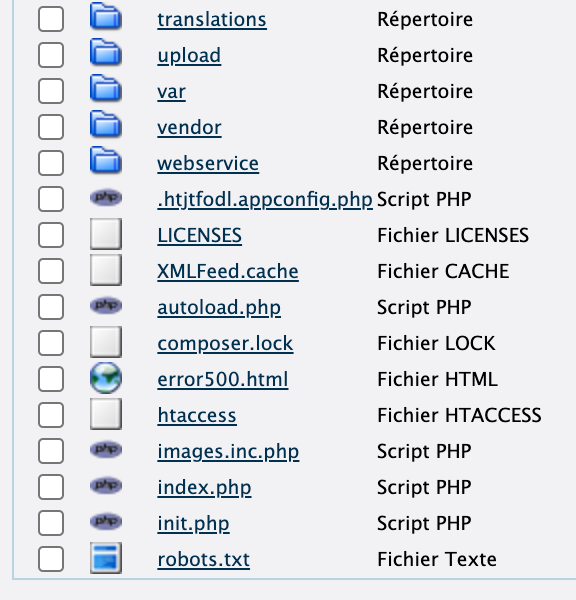This screenshot has height=600, width=576.
Task: Click 'Fichier Texte' type text
Action: (437, 559)
